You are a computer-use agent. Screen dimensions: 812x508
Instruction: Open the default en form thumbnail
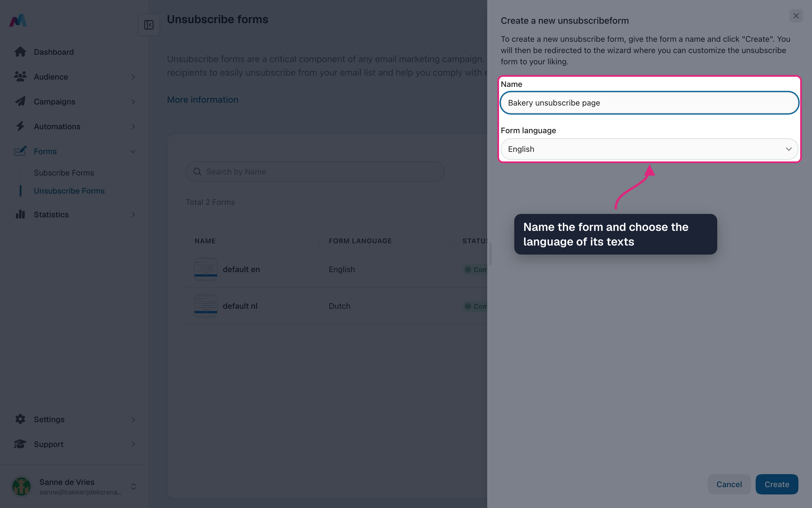click(x=206, y=269)
